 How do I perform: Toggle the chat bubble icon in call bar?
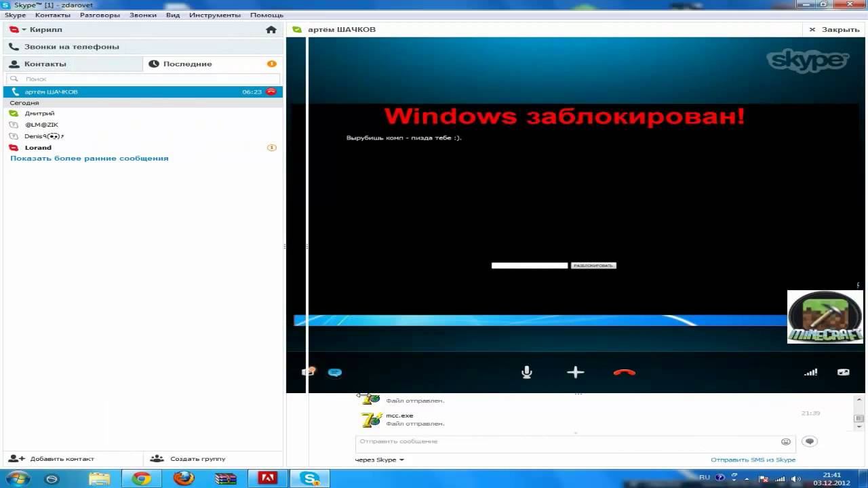click(335, 372)
